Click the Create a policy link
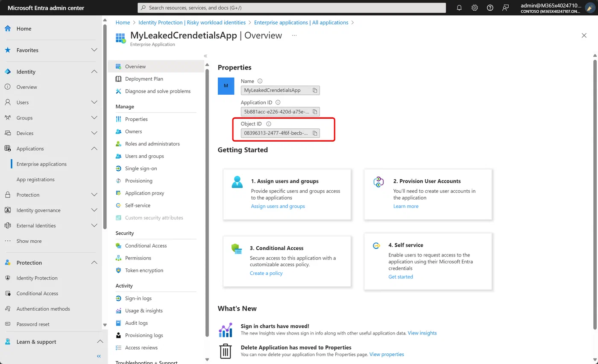Screen dimensions: 598x364 266,273
